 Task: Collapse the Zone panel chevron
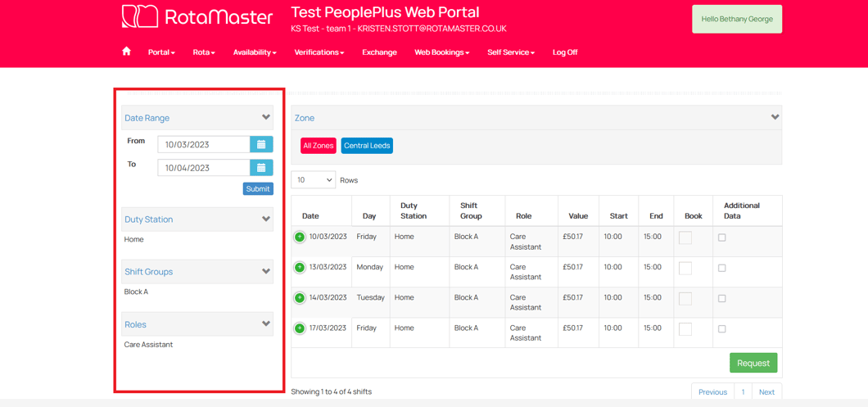tap(775, 117)
